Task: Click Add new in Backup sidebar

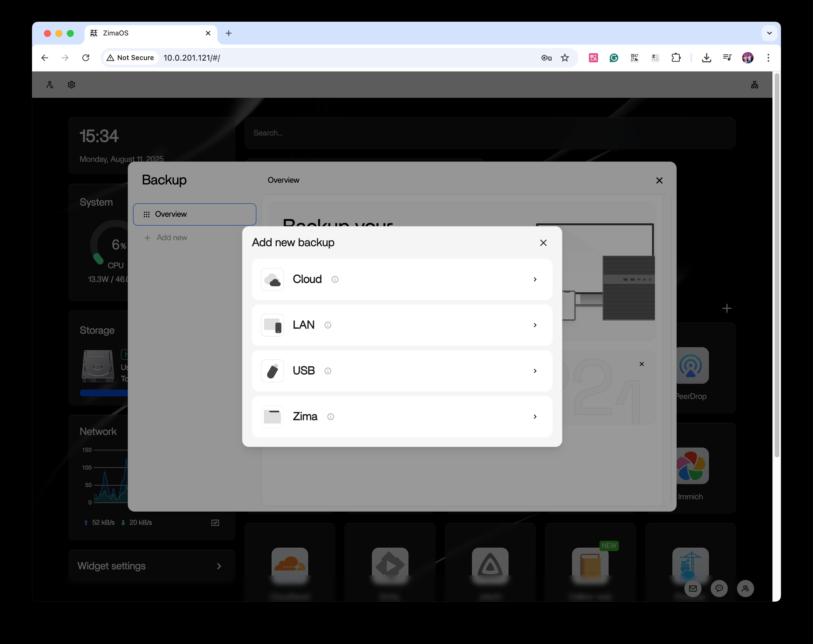Action: 166,238
